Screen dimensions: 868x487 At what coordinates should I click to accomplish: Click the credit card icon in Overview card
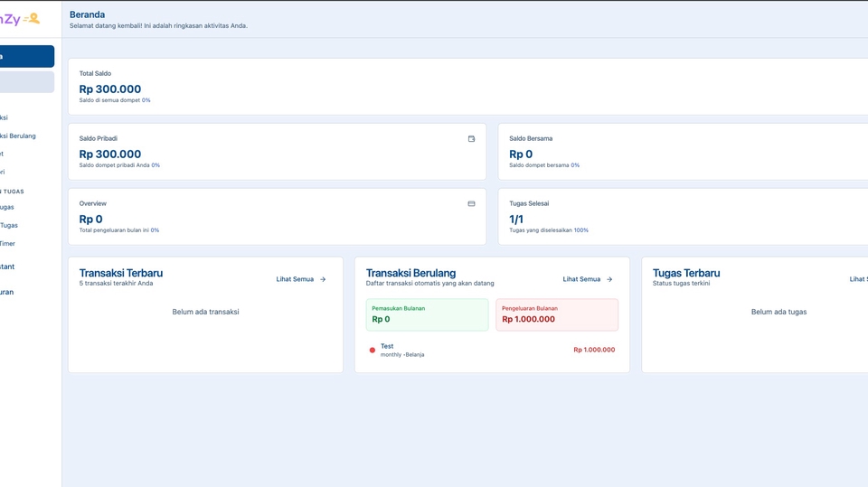471,204
